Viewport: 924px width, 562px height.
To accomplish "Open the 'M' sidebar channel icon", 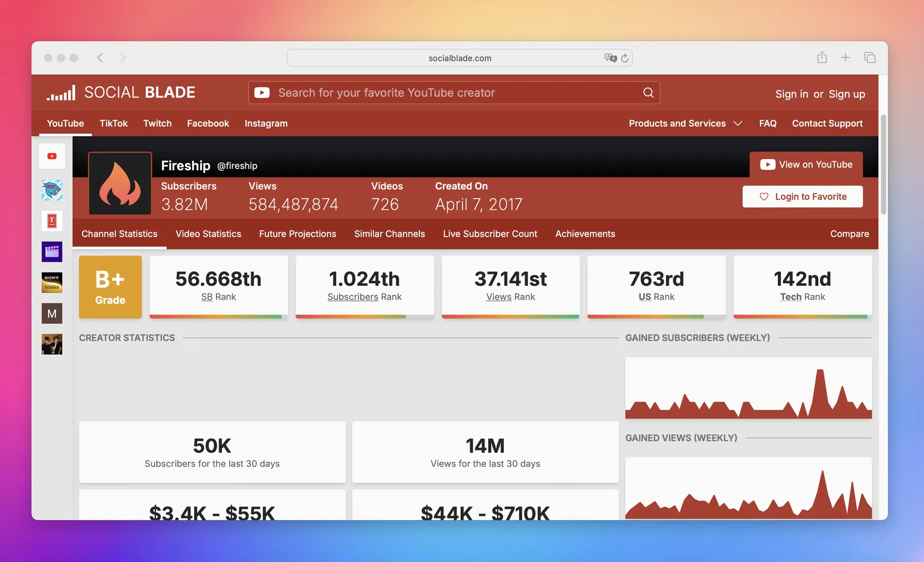I will [52, 314].
